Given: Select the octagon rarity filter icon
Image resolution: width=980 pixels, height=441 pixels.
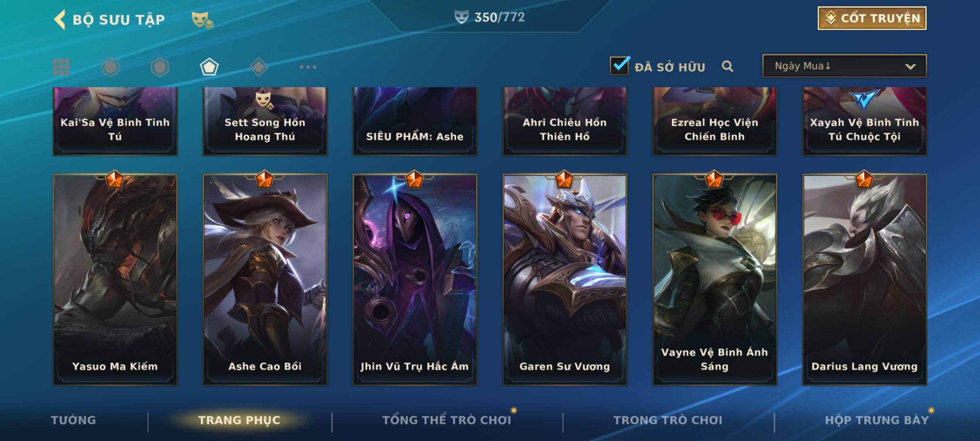Looking at the screenshot, I should pos(110,67).
